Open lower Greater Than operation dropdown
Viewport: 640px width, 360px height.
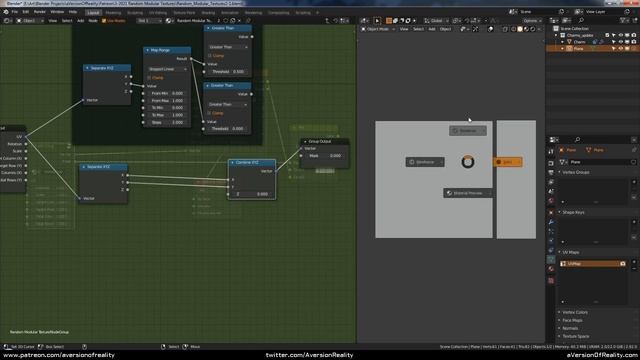(227, 104)
